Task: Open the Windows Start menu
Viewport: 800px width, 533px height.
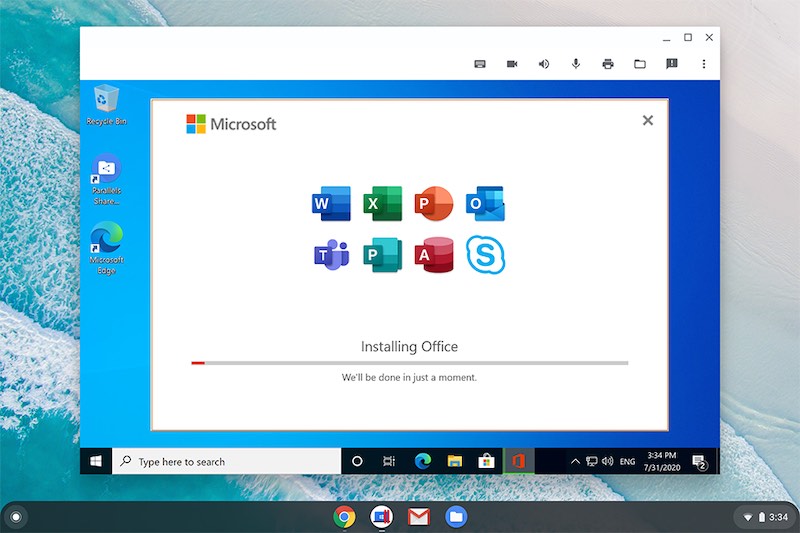Action: pos(96,462)
